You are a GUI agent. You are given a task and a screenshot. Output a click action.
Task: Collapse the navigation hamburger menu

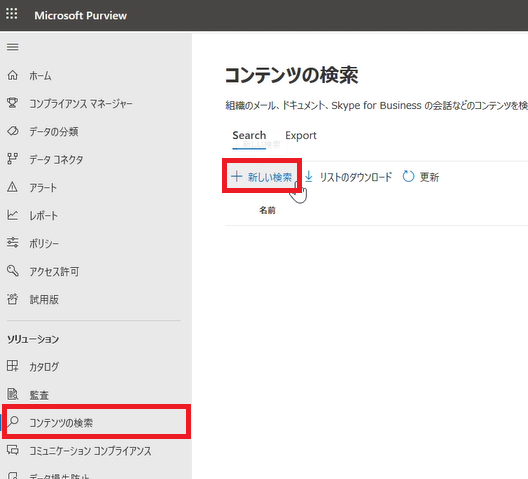coord(13,47)
